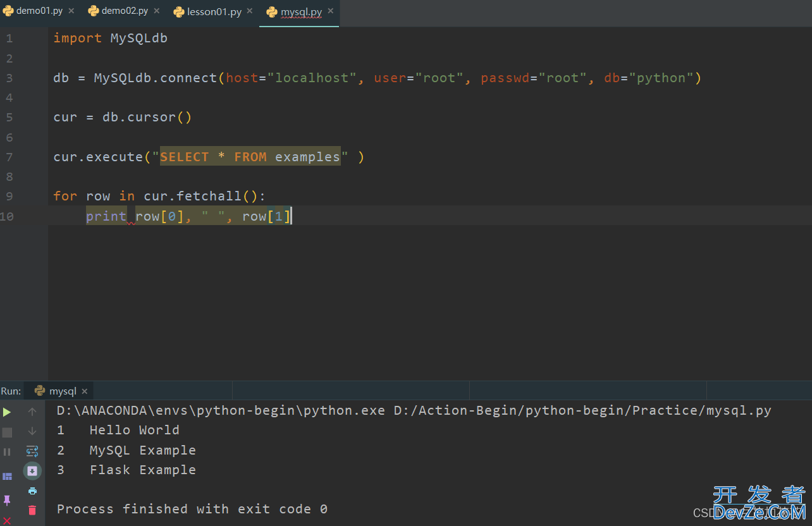Click the 'print' keyword on line 10
Viewport: 812px width, 526px height.
(106, 216)
